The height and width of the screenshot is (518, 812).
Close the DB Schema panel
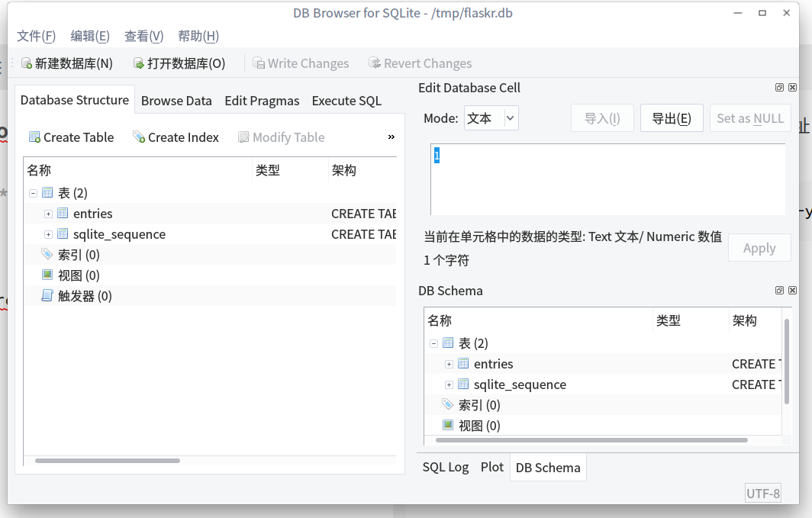click(x=792, y=291)
